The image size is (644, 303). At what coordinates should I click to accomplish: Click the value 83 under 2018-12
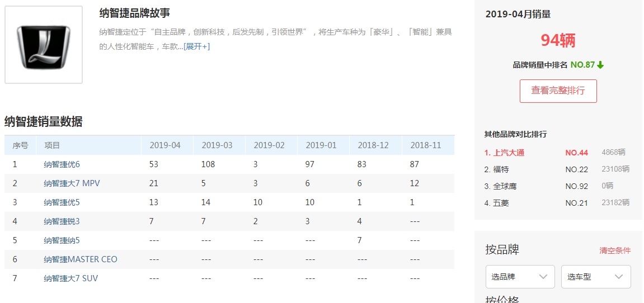click(x=362, y=164)
